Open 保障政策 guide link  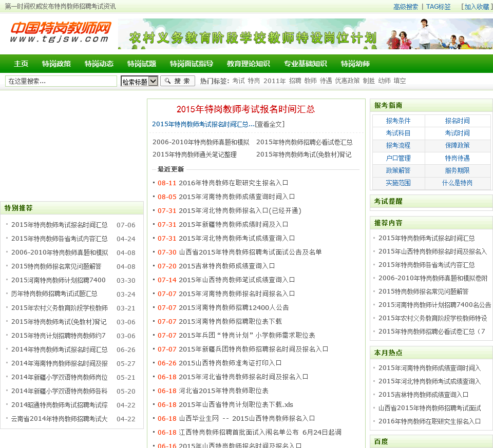(x=457, y=145)
